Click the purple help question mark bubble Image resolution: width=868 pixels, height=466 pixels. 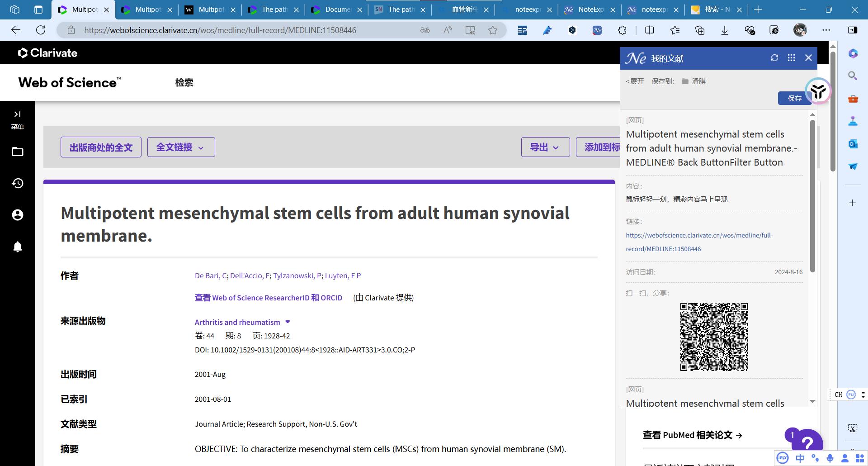point(807,442)
